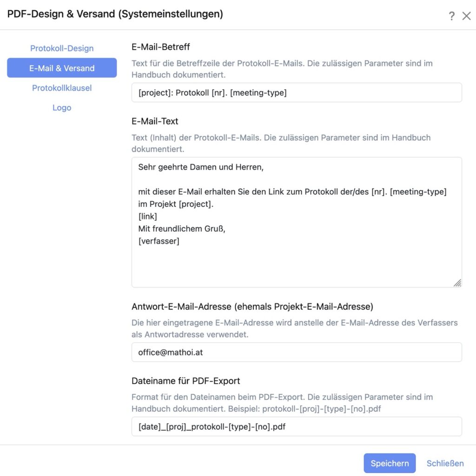Open the Protokollklausel section
This screenshot has width=476, height=476.
62,88
